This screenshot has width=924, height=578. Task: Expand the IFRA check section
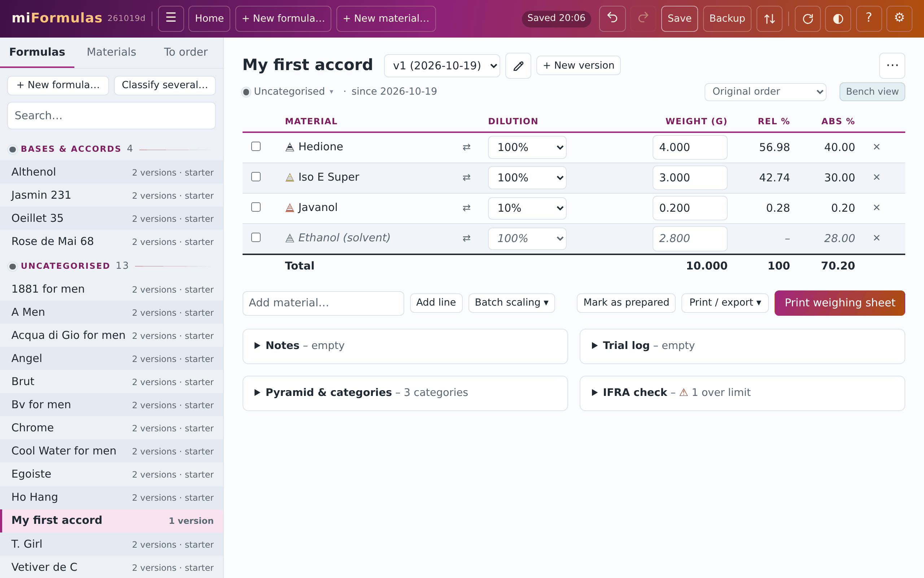pyautogui.click(x=742, y=393)
